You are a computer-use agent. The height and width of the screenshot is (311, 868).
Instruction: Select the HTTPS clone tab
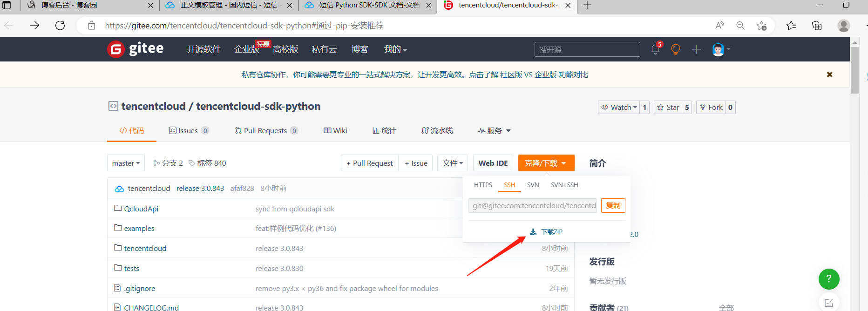[483, 185]
